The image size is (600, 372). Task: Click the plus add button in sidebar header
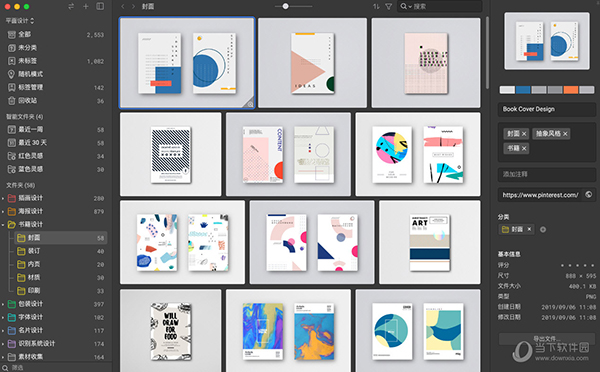pos(86,7)
